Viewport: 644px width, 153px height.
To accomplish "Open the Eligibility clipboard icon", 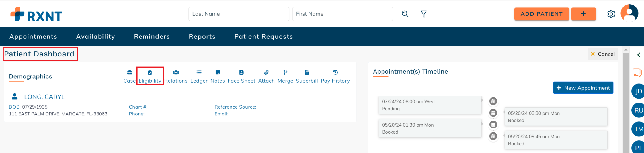I will tap(150, 72).
